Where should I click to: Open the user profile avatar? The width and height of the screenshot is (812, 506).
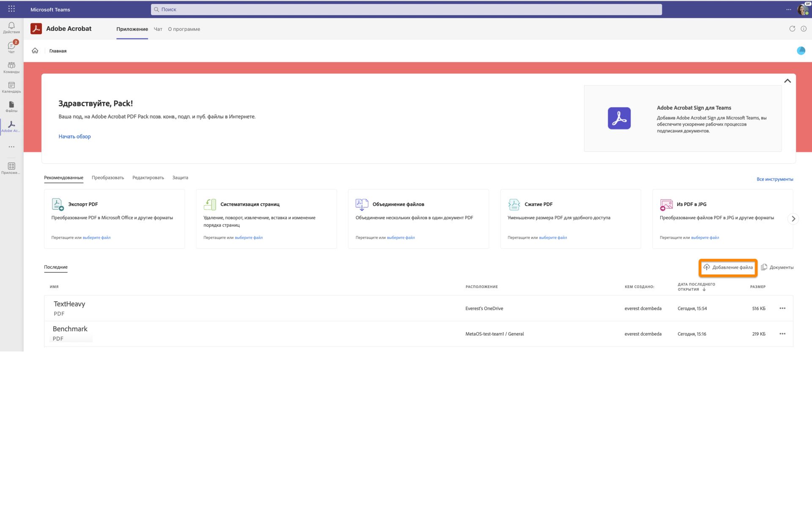click(x=803, y=9)
